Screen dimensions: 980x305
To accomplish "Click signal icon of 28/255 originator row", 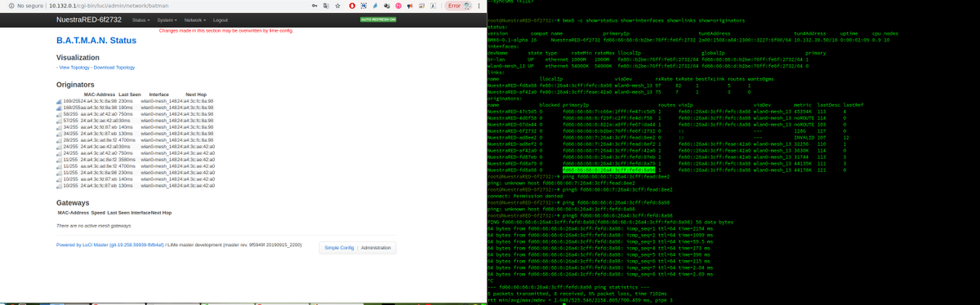I will pyautogui.click(x=59, y=140).
